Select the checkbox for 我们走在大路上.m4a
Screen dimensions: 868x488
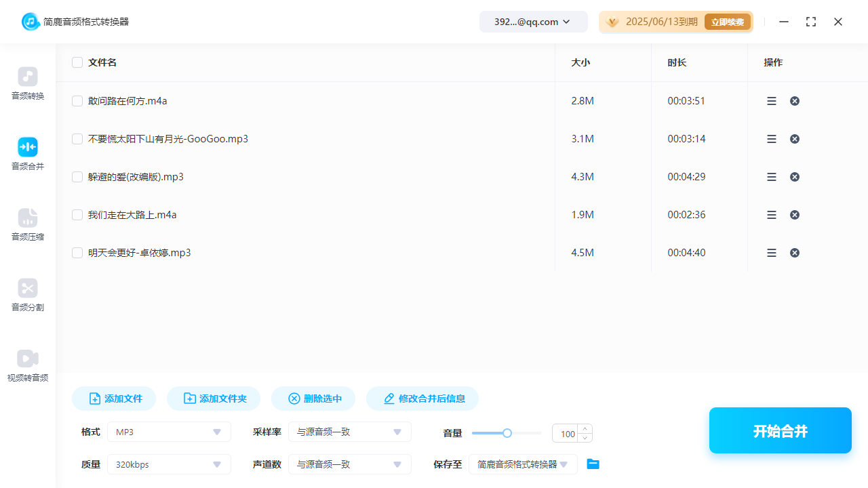click(x=77, y=214)
